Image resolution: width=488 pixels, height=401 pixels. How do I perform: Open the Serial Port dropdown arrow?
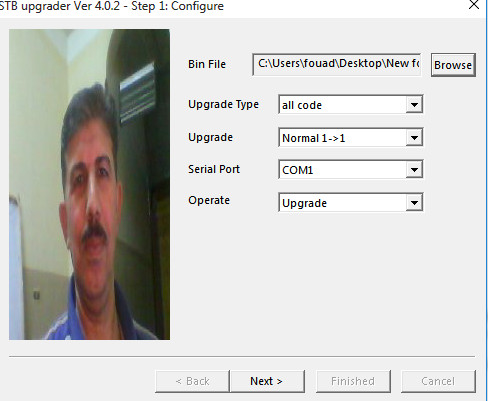tap(414, 170)
